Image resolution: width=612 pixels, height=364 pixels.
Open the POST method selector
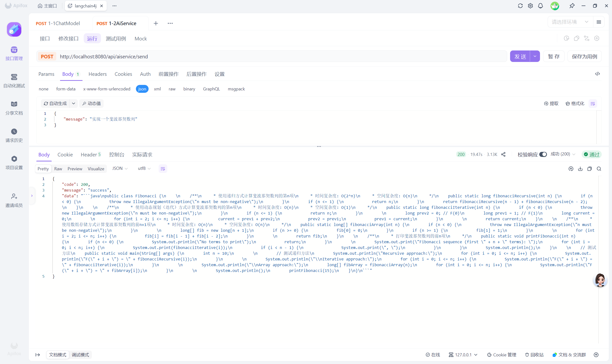tap(47, 56)
